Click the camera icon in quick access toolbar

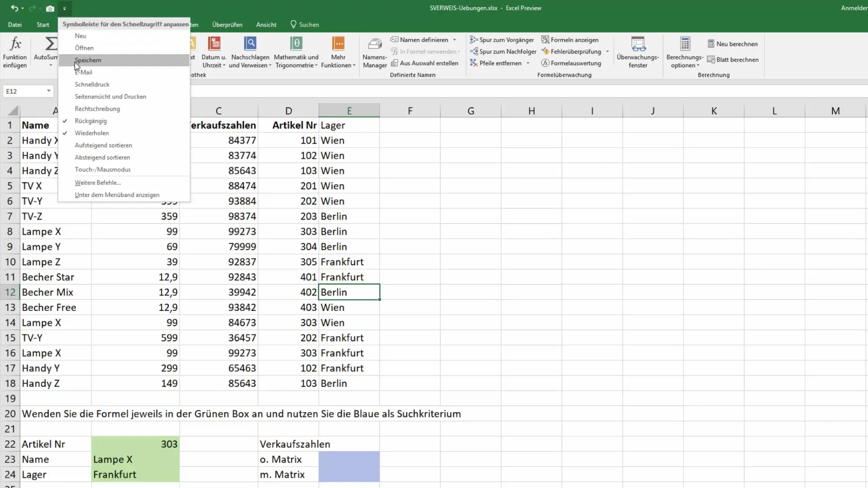pos(50,8)
